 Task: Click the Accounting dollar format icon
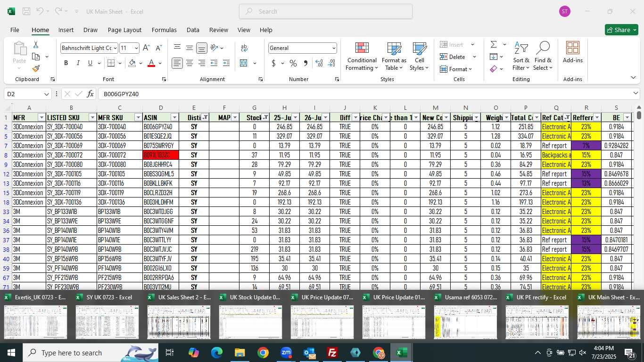(273, 63)
